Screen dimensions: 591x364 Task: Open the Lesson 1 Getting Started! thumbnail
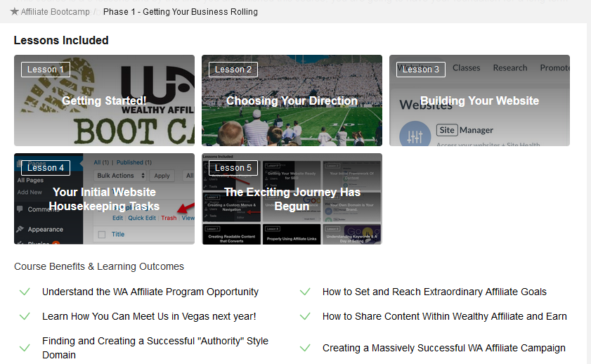[105, 100]
